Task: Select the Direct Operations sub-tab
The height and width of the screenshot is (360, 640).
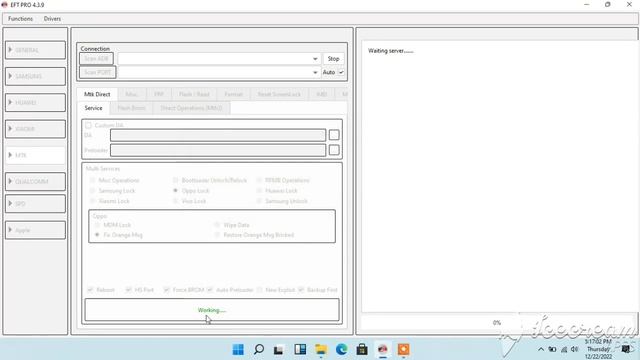Action: [191, 108]
